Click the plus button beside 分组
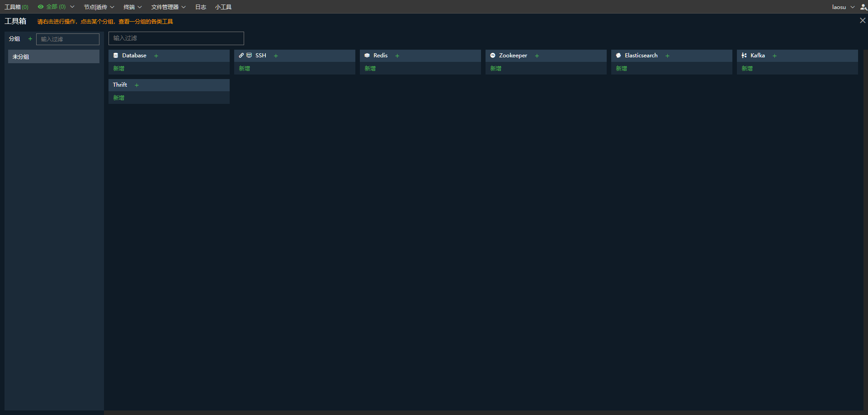This screenshot has height=415, width=868. pos(30,39)
